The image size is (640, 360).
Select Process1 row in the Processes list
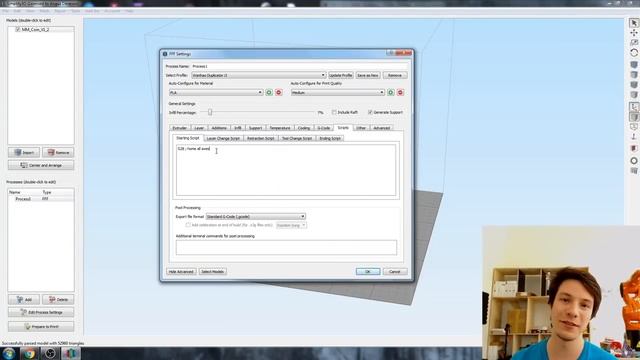(41, 199)
